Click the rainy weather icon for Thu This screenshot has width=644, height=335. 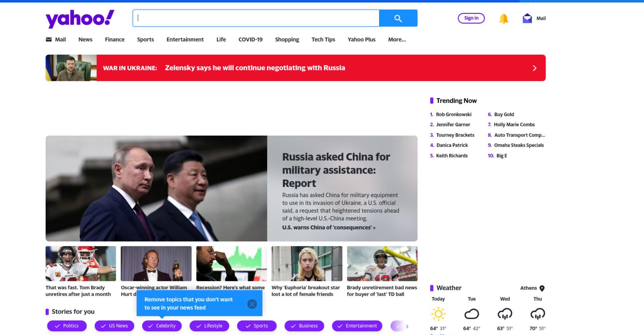coord(538,314)
